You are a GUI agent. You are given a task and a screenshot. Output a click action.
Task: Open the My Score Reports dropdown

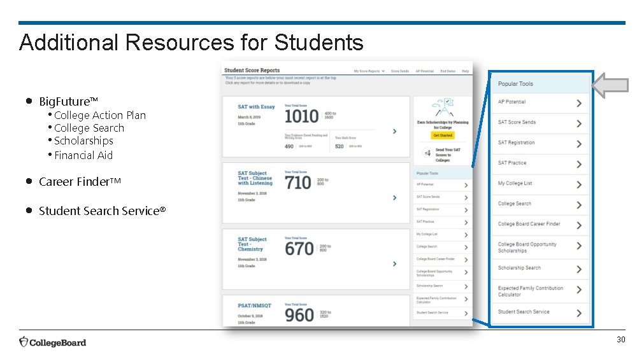pos(369,71)
